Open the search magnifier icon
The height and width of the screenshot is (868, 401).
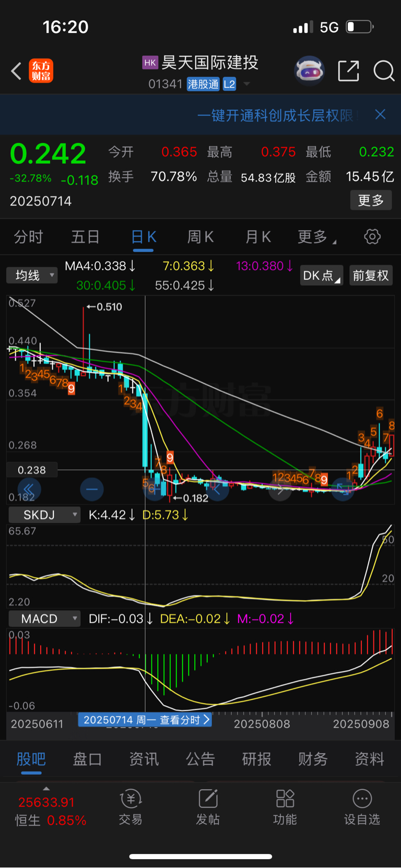click(384, 70)
